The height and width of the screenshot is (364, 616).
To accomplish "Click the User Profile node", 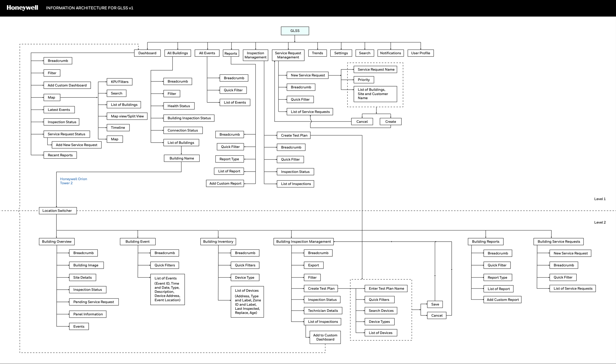I will tap(420, 53).
